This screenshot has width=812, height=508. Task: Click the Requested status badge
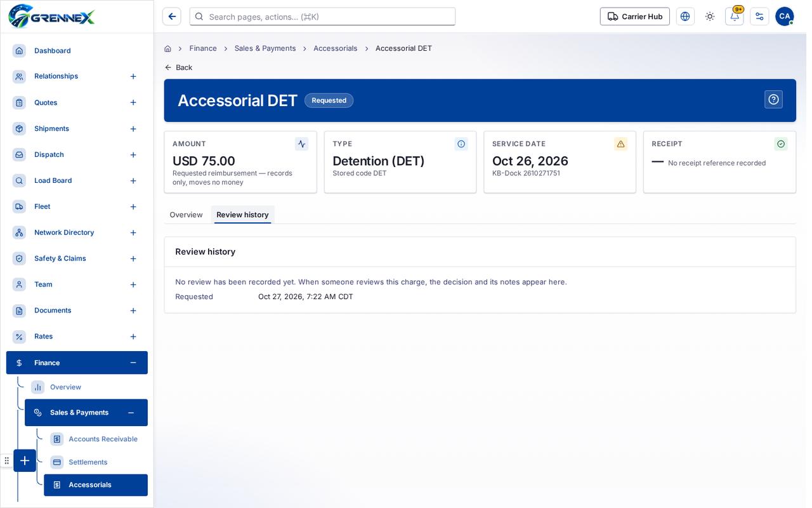(x=329, y=100)
